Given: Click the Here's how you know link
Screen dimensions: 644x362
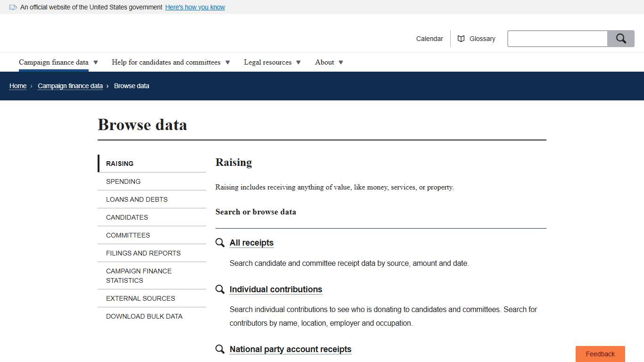Looking at the screenshot, I should pos(195,7).
